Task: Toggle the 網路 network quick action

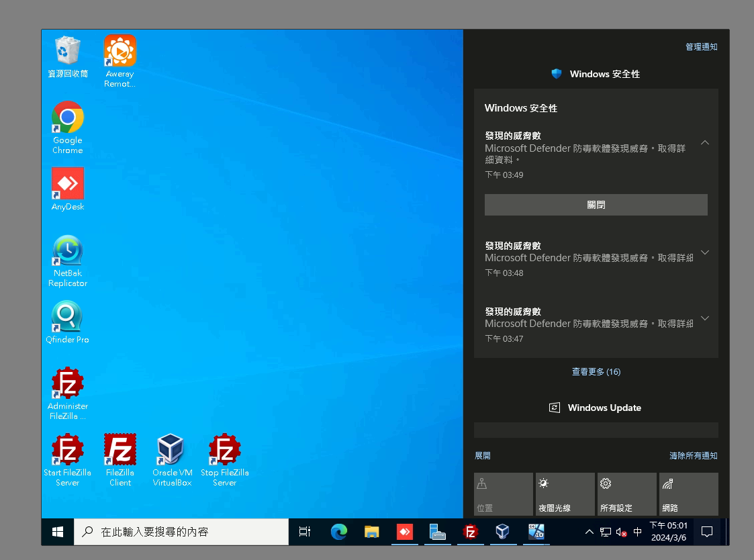Action: (688, 494)
